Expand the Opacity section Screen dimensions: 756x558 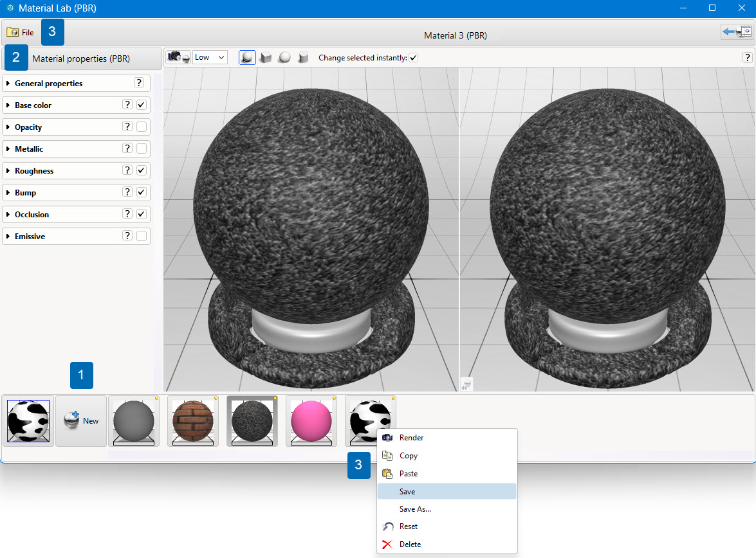point(8,127)
